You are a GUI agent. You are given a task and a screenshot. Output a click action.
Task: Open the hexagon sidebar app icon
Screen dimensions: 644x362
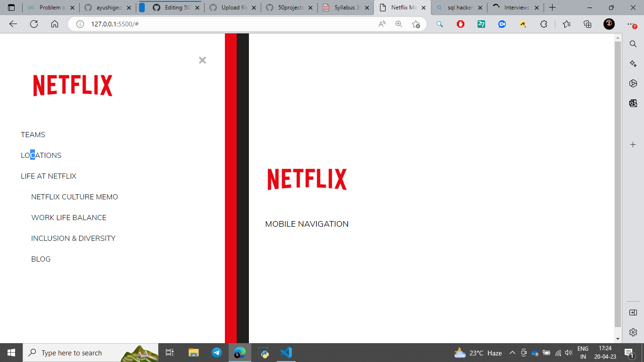tap(633, 83)
